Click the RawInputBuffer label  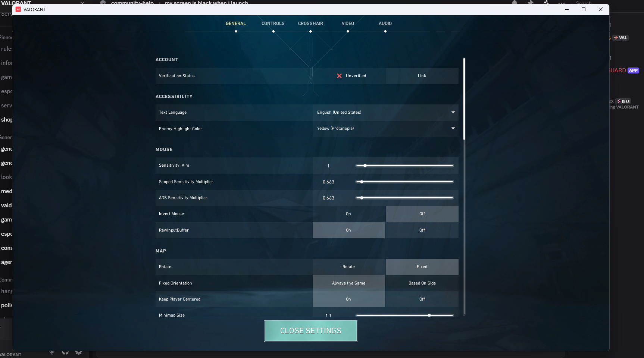pos(174,230)
